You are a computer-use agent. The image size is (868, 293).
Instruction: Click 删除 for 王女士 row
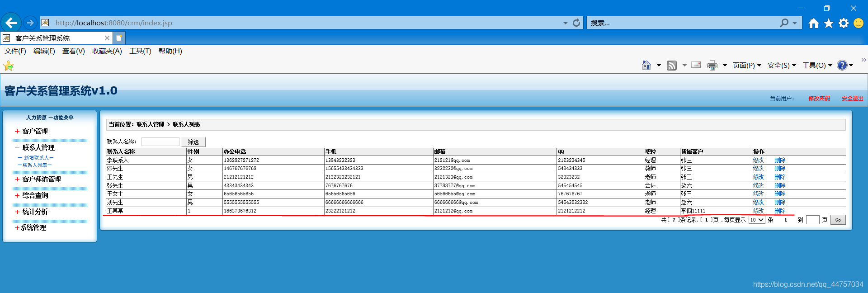coord(780,194)
